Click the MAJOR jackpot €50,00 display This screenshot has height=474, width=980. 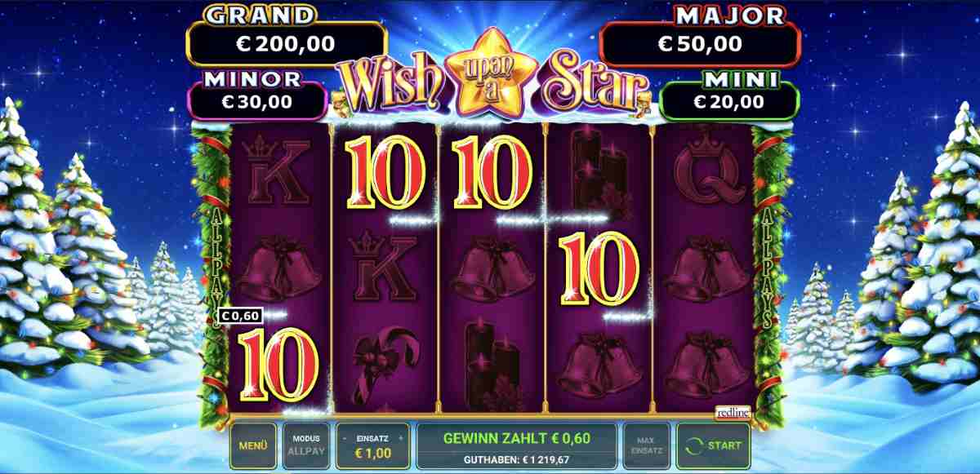(x=700, y=44)
